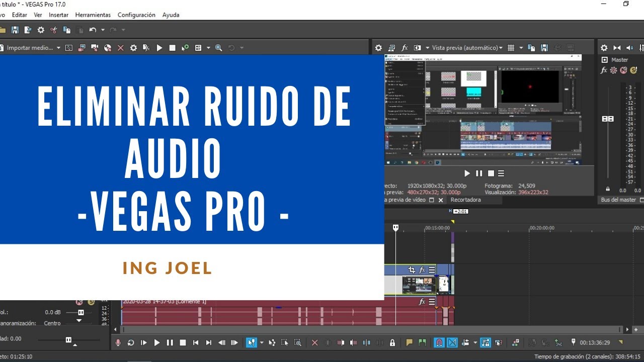Toggle Normal Edit Tool in timeline toolbar
The image size is (644, 362).
251,342
